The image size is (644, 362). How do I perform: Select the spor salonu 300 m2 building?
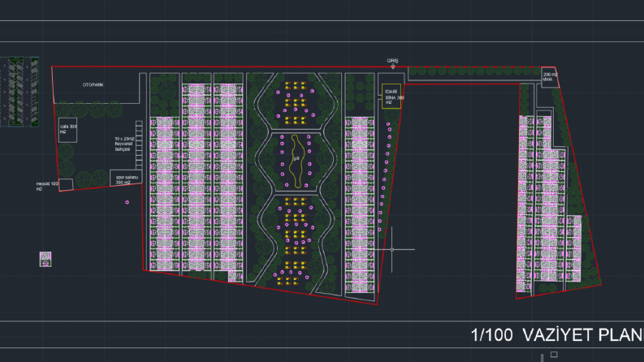[126, 178]
